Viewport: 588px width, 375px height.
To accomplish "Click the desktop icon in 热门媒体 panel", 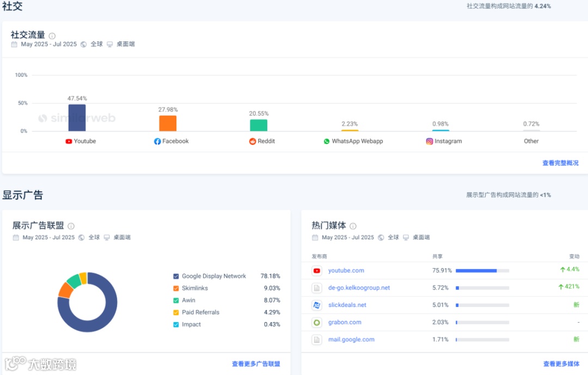I will coord(406,238).
